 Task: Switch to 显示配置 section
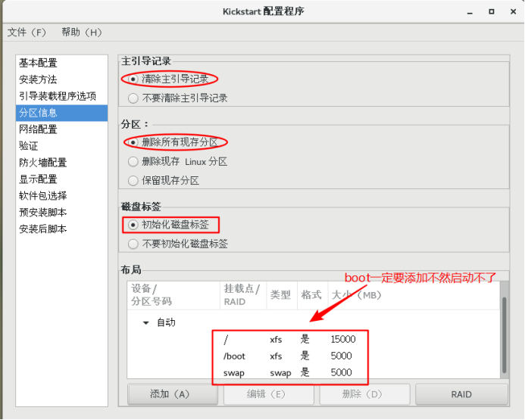(61, 179)
